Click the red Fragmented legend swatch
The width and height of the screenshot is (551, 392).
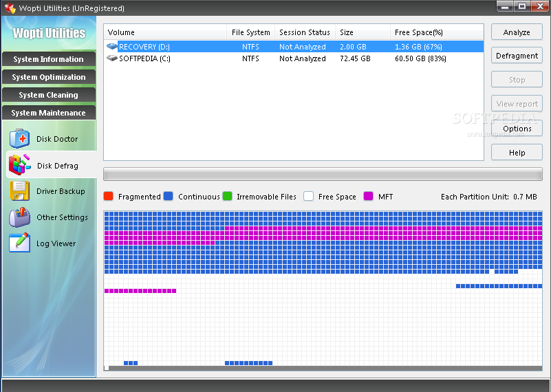109,196
